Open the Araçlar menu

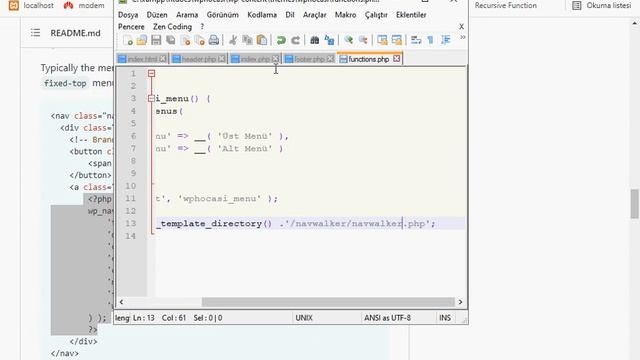click(314, 15)
